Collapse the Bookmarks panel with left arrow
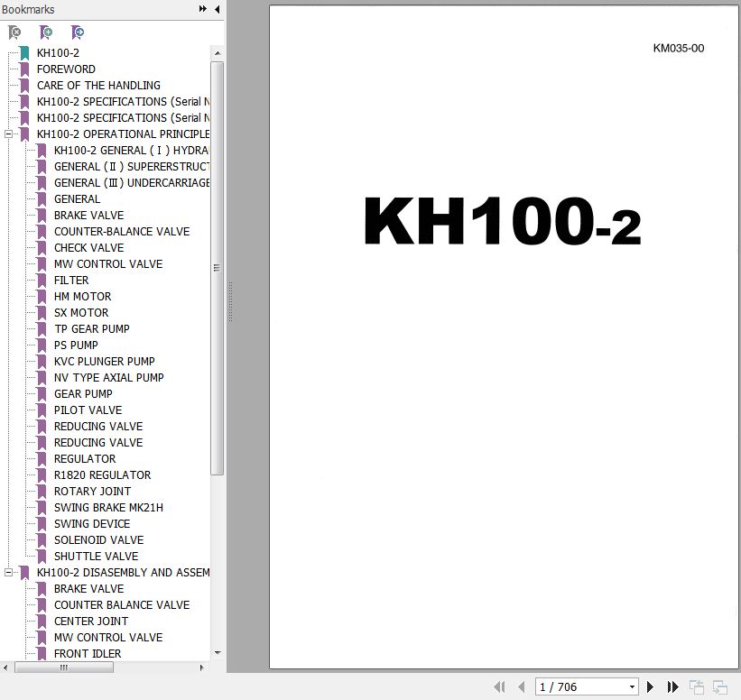 pos(217,9)
